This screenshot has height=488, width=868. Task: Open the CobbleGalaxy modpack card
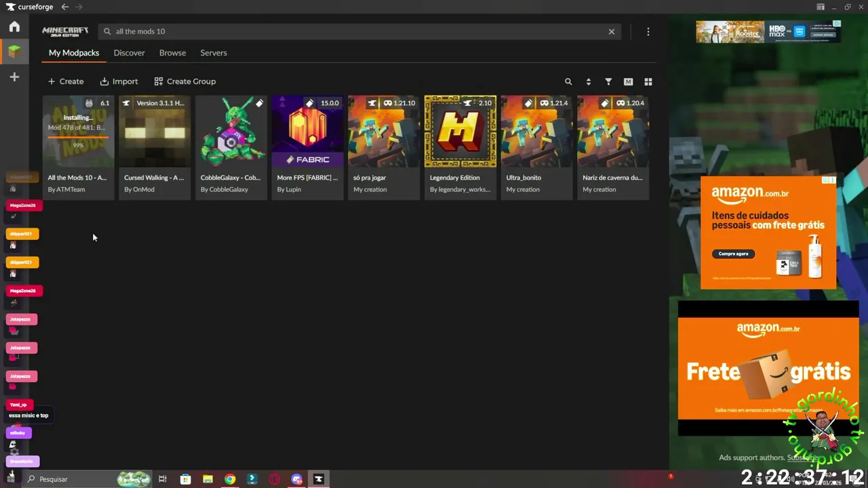pos(231,147)
